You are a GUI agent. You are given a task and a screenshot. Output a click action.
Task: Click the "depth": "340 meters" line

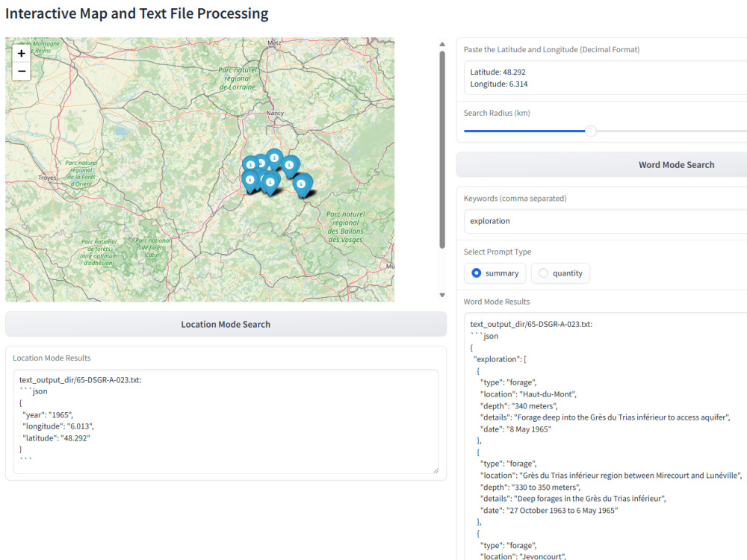pos(519,406)
